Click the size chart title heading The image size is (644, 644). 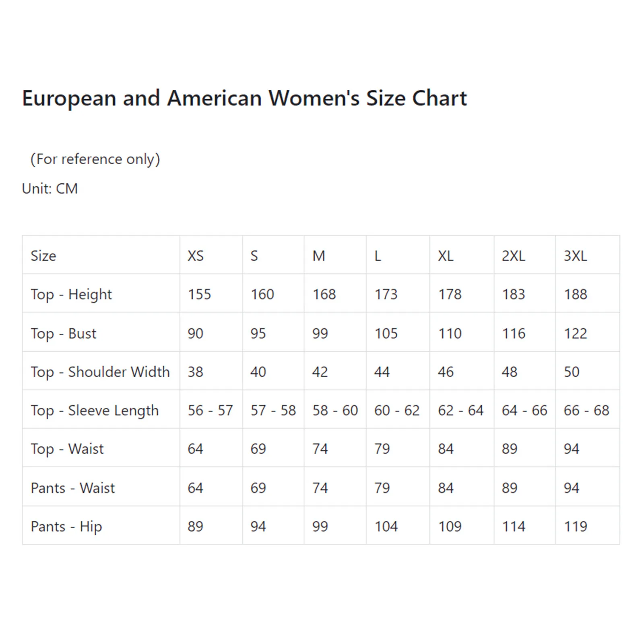click(244, 98)
